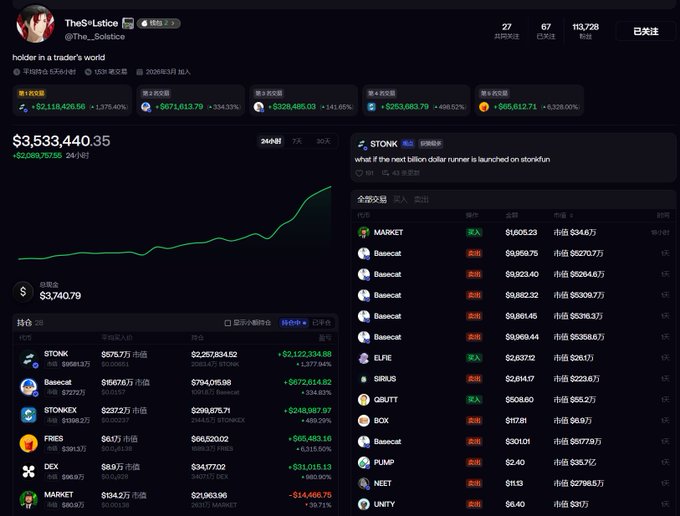680x516 pixels.
Task: Click Basecat icon in $9,959.75 trade row
Action: pyautogui.click(x=363, y=253)
